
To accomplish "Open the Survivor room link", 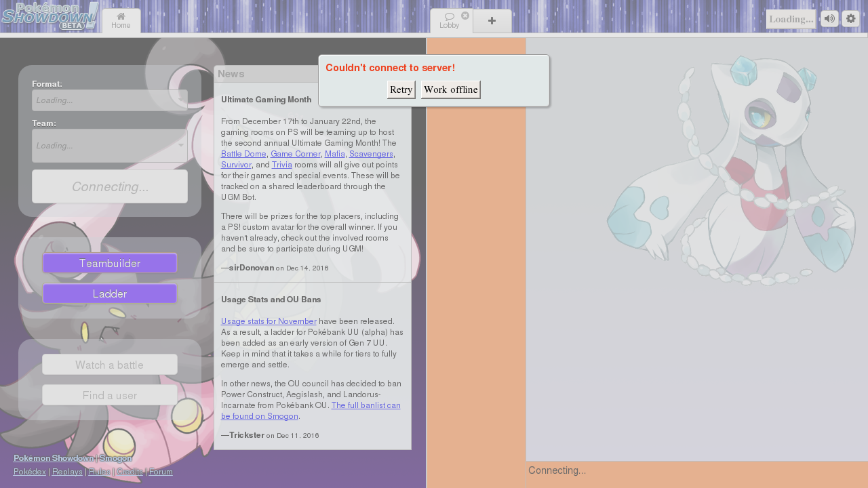I will [x=236, y=165].
